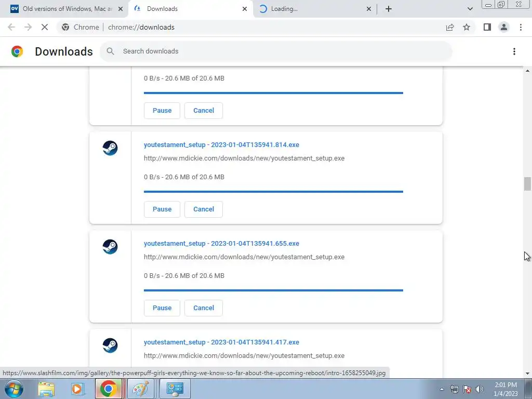Click scrollbar down arrow
Screen dimensions: 532x399
[527, 374]
